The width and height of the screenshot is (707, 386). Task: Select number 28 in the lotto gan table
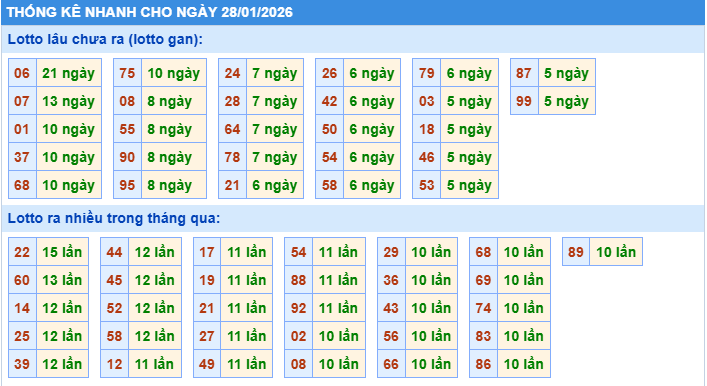point(232,101)
